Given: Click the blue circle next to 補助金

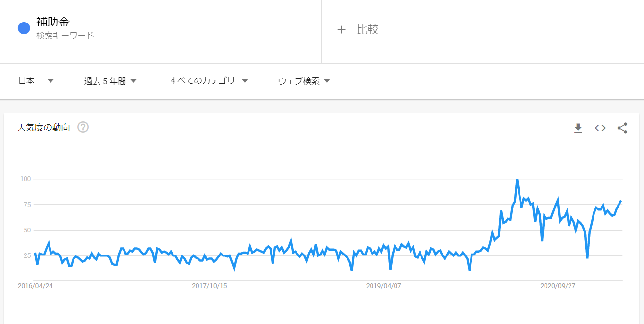Looking at the screenshot, I should [24, 28].
